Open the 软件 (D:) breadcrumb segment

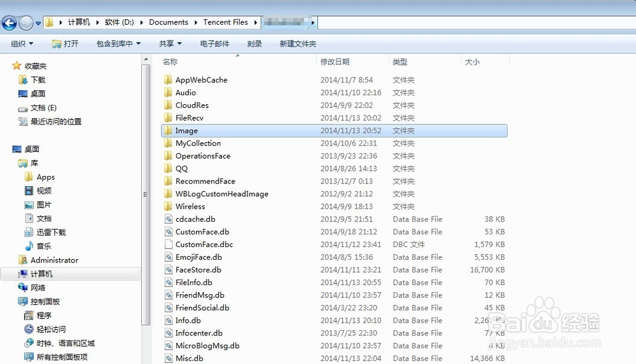click(120, 22)
